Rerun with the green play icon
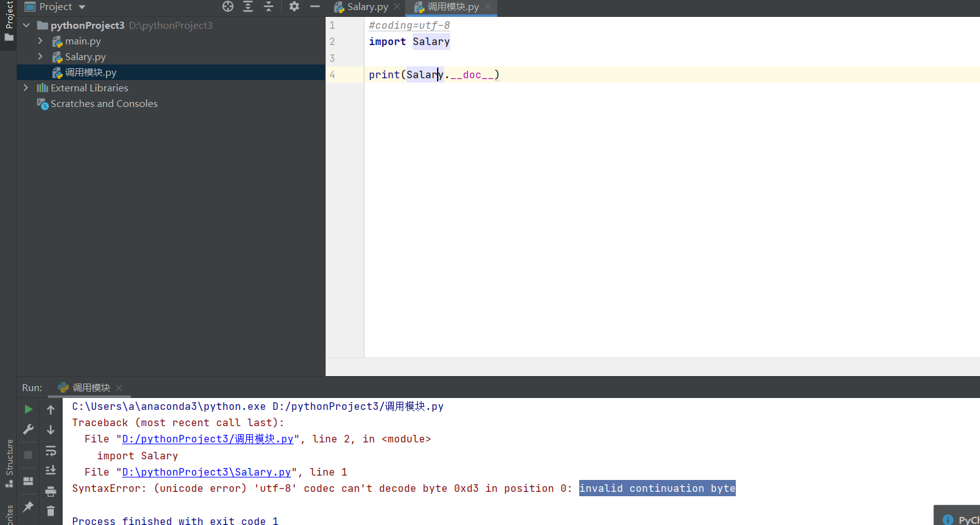Screen dimensions: 980x525 tap(28, 409)
